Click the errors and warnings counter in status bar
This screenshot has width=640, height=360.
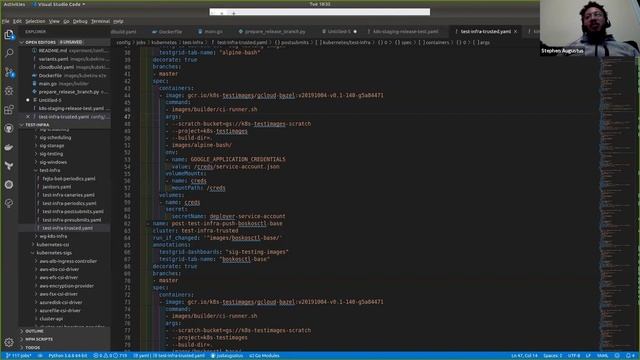(110, 356)
